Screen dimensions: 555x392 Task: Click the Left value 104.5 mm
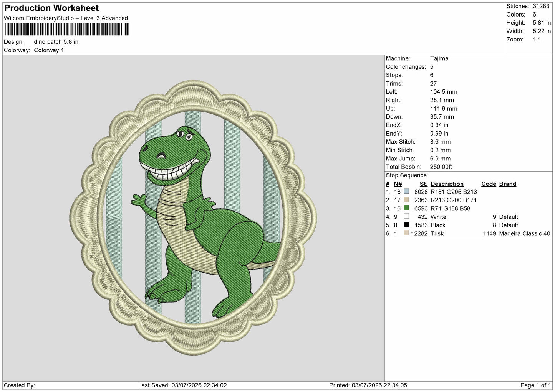pos(444,92)
